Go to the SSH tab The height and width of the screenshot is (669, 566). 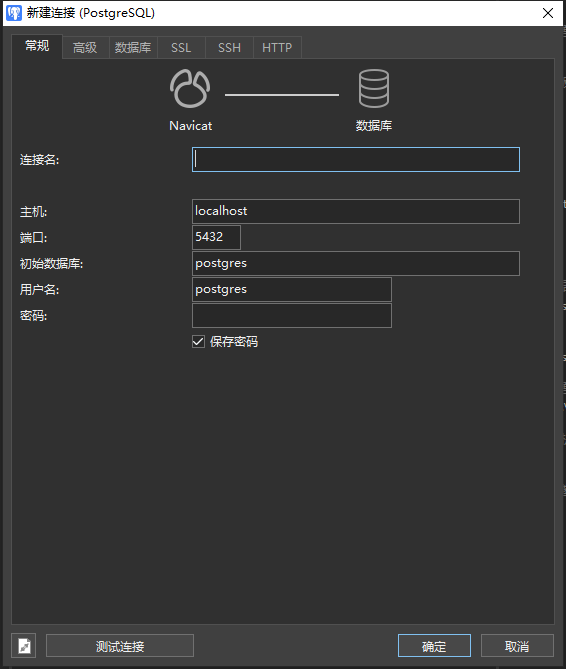(x=229, y=47)
